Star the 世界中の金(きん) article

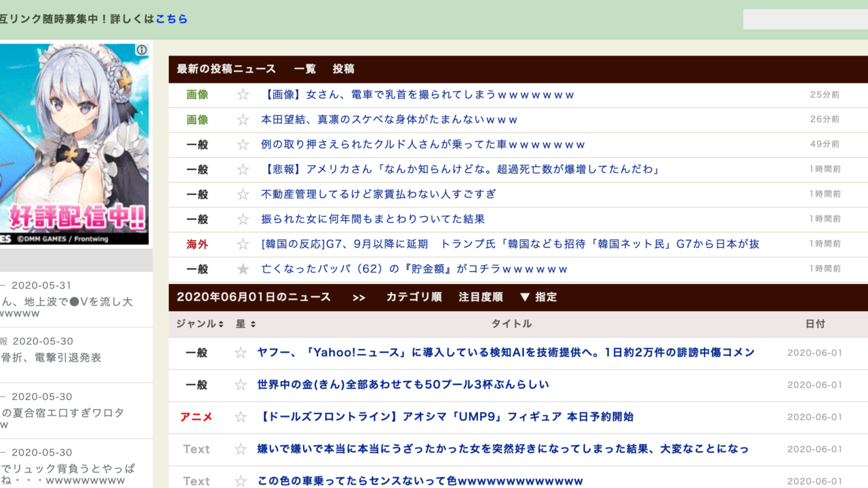tap(240, 385)
